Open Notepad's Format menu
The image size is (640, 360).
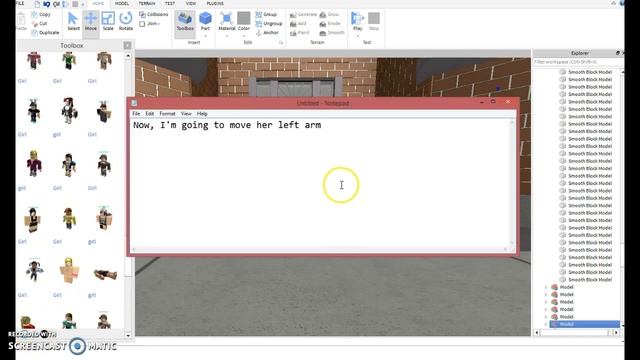tap(167, 113)
